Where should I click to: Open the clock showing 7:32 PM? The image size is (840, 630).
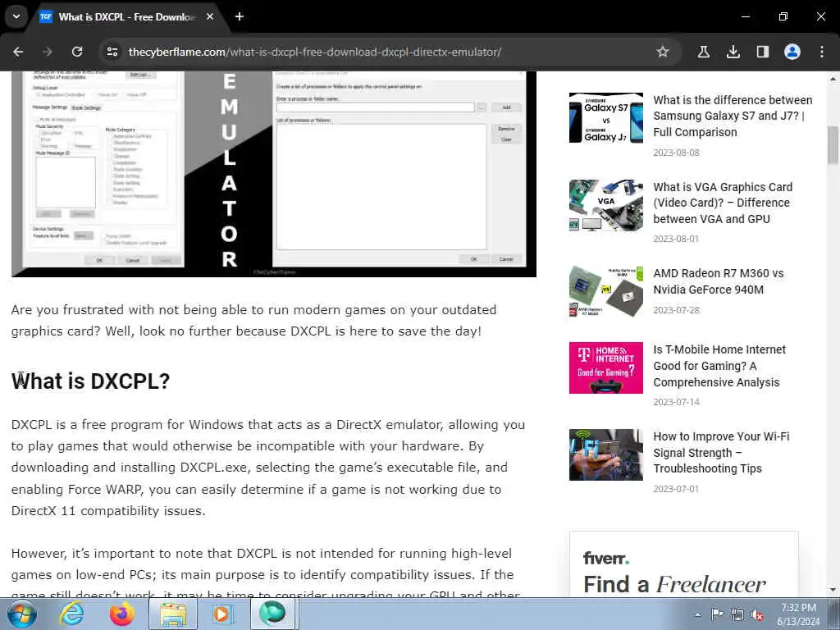coord(798,614)
